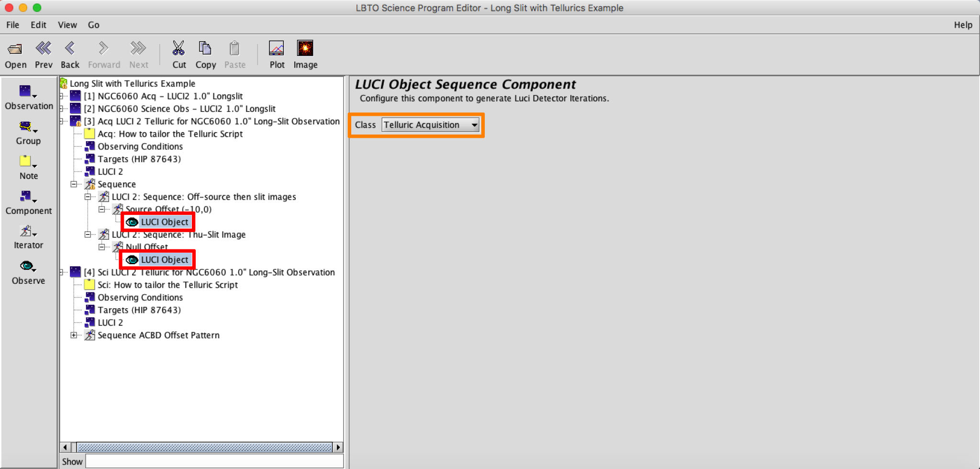Collapse the Source Offset (-10,0) expander

[x=101, y=209]
